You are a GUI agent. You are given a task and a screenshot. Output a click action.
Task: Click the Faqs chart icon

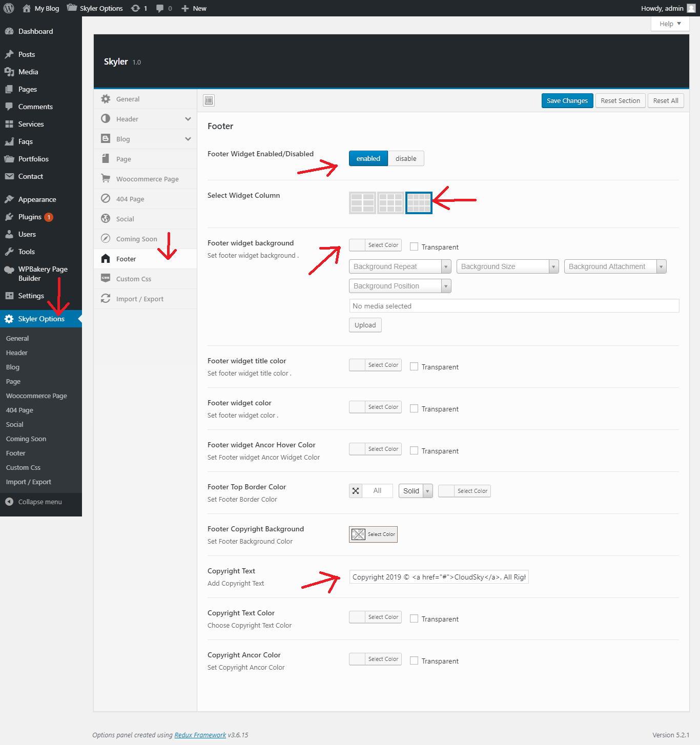click(9, 141)
